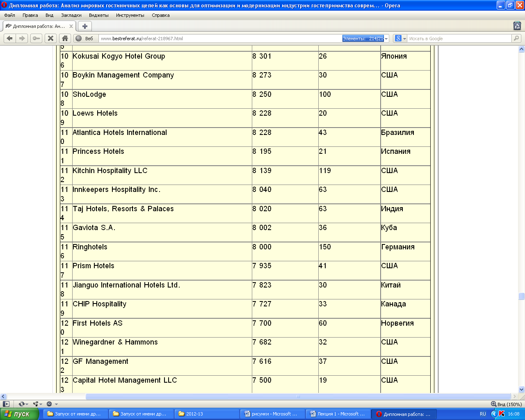Go back with the Back arrow button
This screenshot has width=525, height=420.
pos(9,38)
